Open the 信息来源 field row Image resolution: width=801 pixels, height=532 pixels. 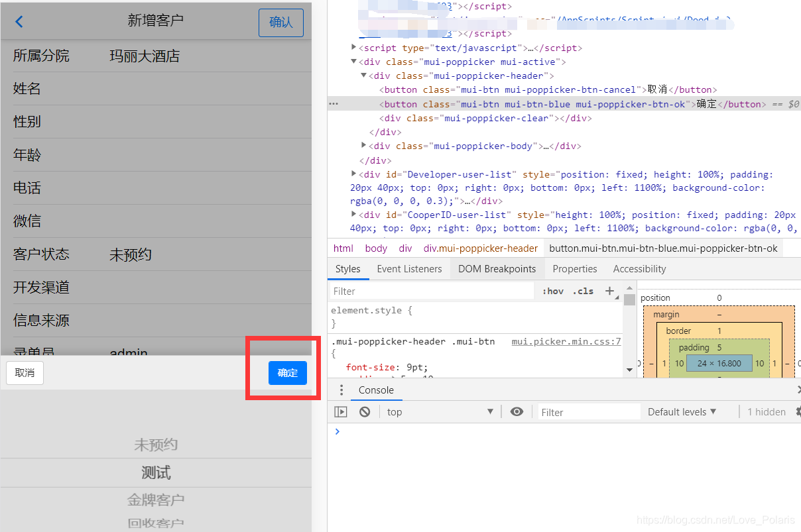pyautogui.click(x=156, y=321)
